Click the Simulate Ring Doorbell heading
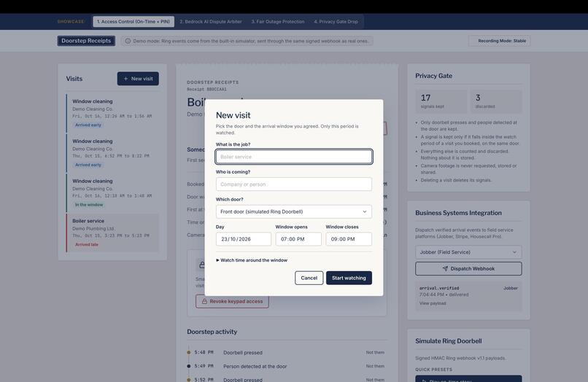Viewport: 588px width, 382px height. pyautogui.click(x=448, y=340)
